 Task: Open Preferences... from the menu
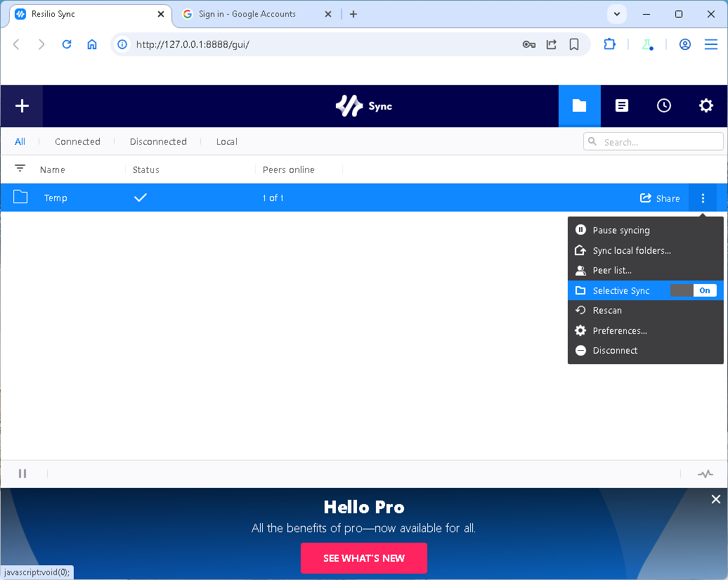[x=645, y=330]
